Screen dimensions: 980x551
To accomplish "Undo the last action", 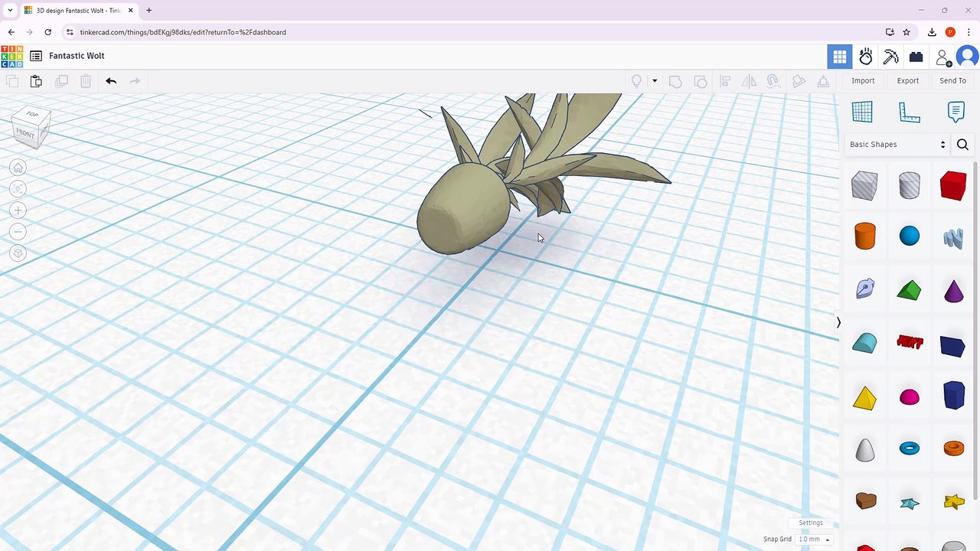I will (111, 81).
